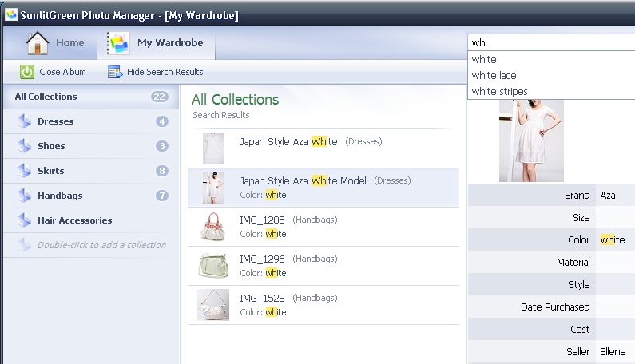Select the IMG_1205 handbag result
This screenshot has width=635, height=364.
click(x=323, y=227)
